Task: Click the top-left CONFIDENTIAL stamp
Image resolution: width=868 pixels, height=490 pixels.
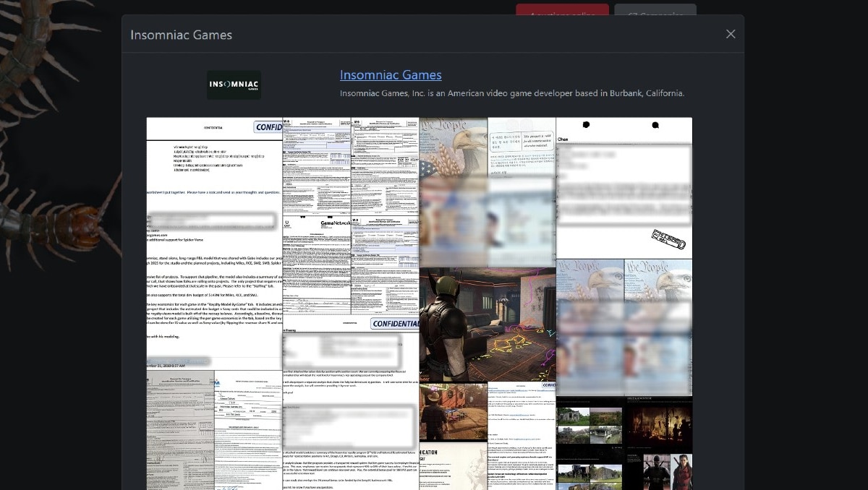Action: tap(268, 127)
